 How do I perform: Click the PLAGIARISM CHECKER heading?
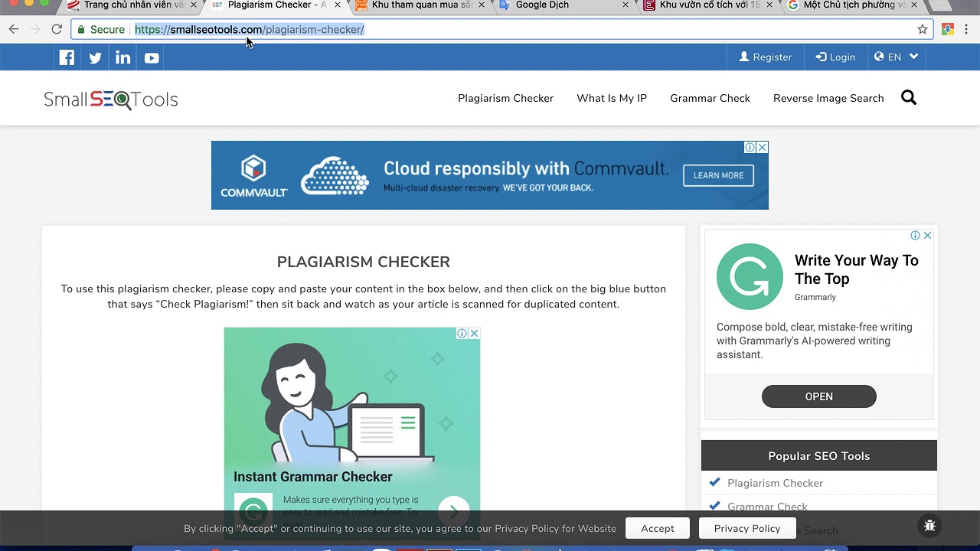364,262
